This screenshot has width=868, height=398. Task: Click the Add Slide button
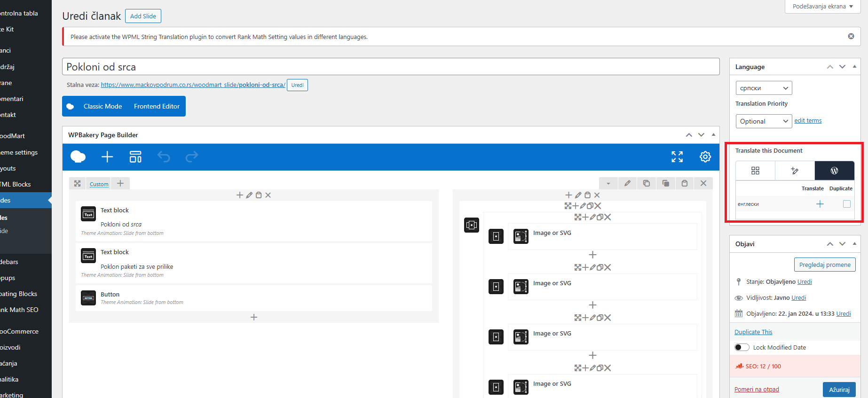coord(143,16)
